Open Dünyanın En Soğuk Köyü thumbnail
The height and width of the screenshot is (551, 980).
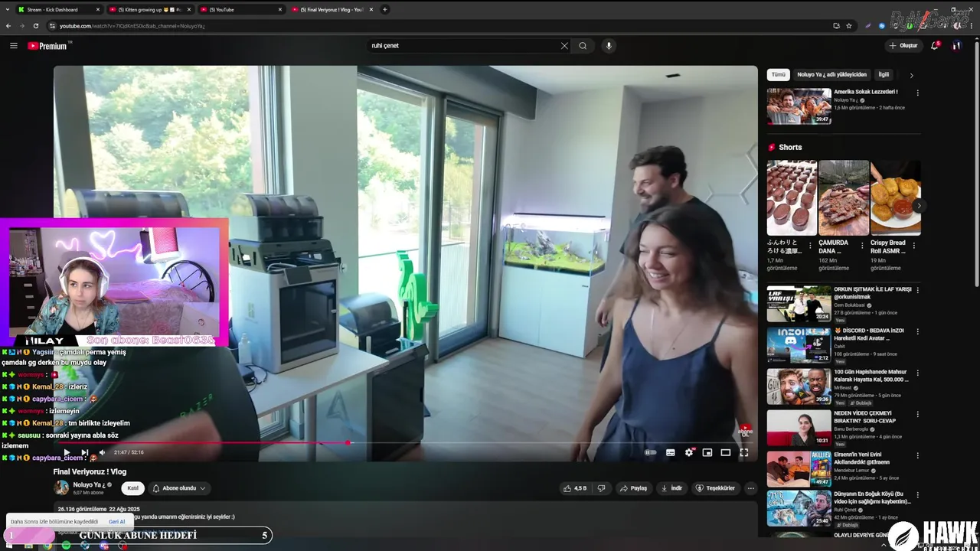tap(799, 509)
